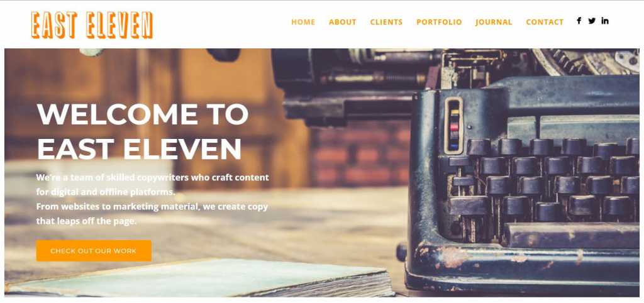Select CLIENTS in the navigation
644x303 pixels.
386,22
